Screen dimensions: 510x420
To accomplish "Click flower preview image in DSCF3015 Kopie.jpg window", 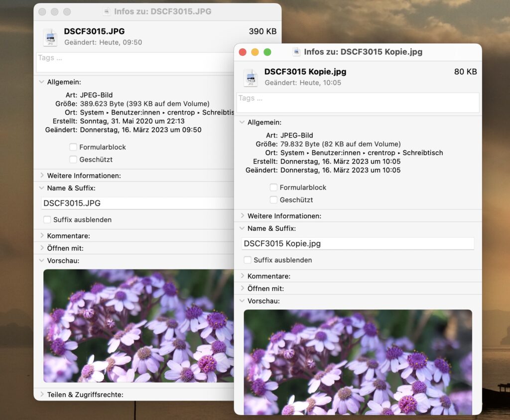I will tap(358, 362).
